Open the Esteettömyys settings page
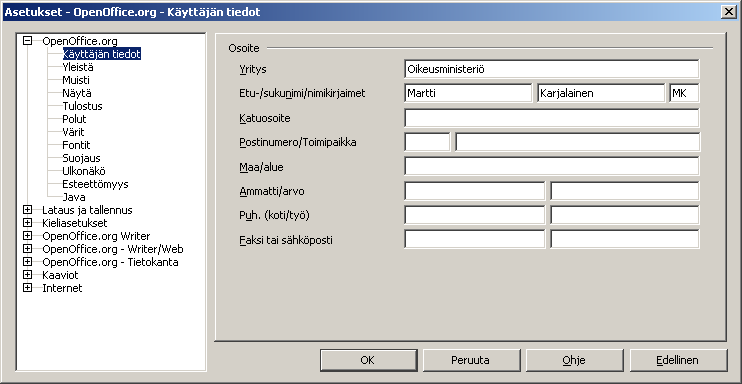Image resolution: width=742 pixels, height=384 pixels. (x=95, y=184)
